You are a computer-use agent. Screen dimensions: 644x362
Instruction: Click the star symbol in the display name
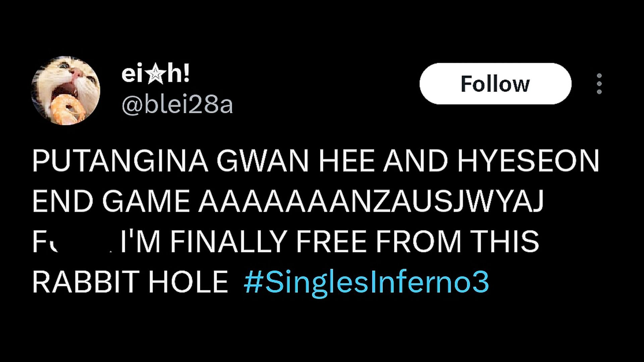(x=154, y=75)
